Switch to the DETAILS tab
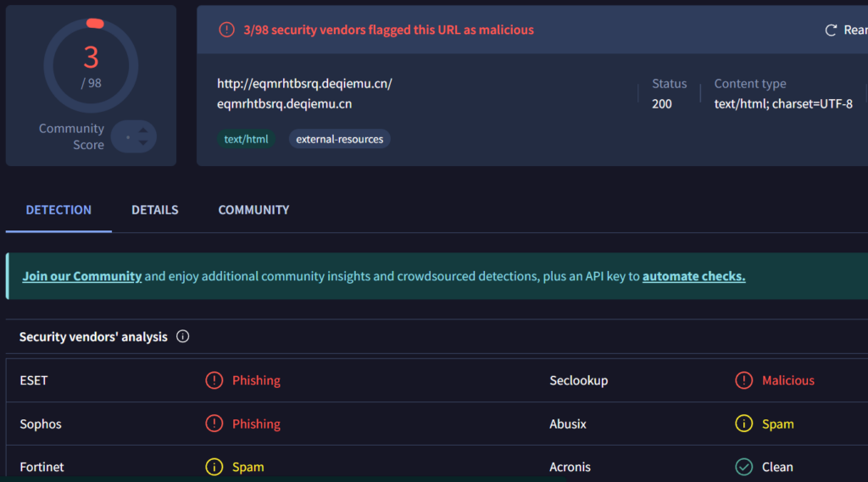868x482 pixels. click(x=154, y=210)
